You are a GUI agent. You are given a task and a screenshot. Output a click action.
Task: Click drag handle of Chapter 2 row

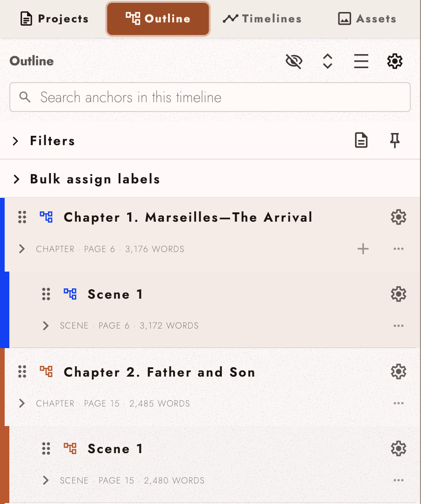[22, 371]
